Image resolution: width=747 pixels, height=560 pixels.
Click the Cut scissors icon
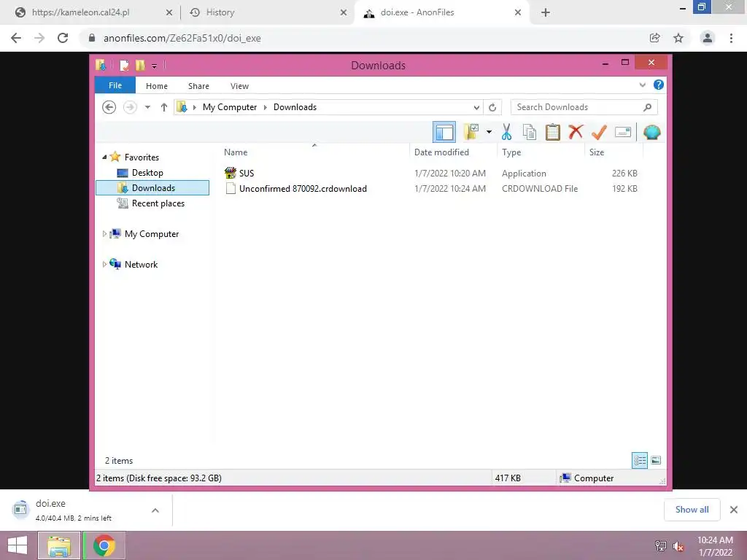[506, 132]
